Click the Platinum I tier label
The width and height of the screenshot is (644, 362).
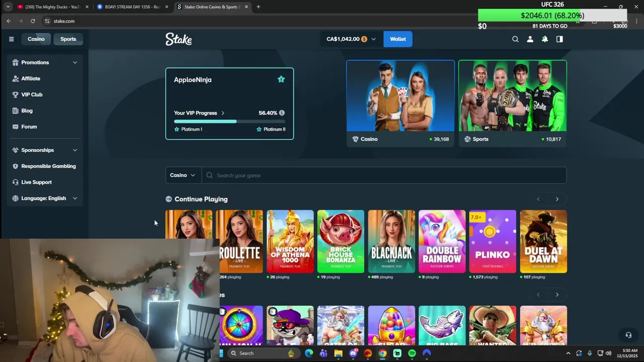[x=188, y=129]
